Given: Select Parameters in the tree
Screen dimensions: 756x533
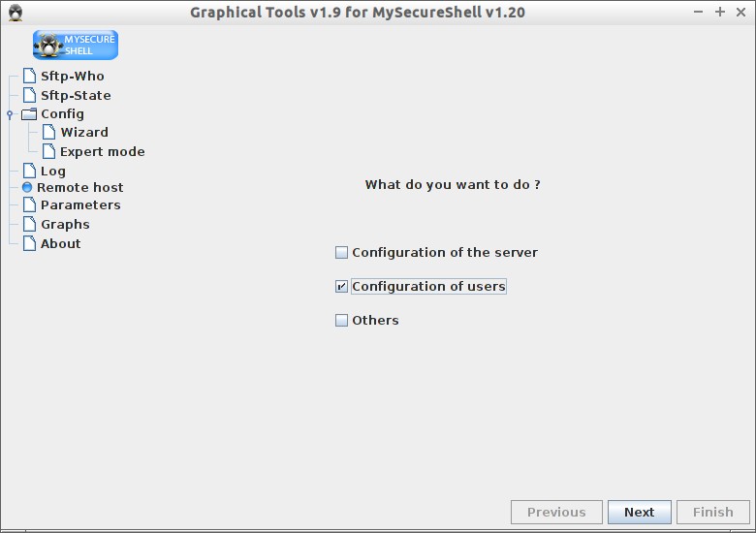Looking at the screenshot, I should point(80,204).
